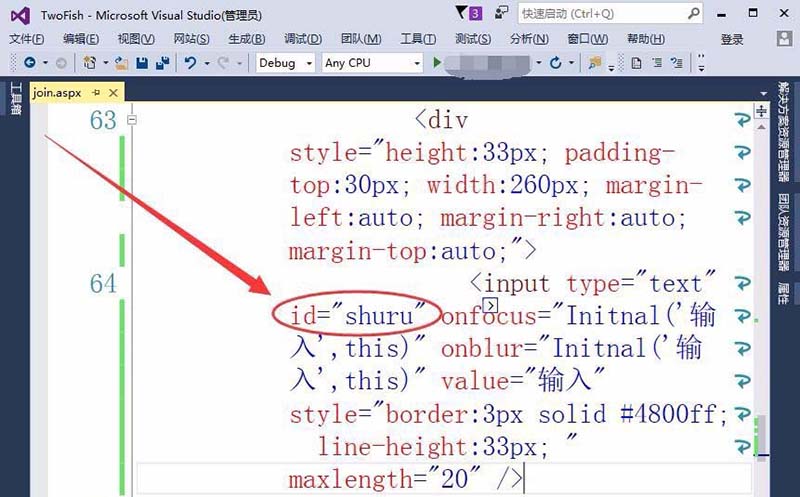The width and height of the screenshot is (800, 497).
Task: Click the Quick Launch search magnifier
Action: pyautogui.click(x=693, y=13)
